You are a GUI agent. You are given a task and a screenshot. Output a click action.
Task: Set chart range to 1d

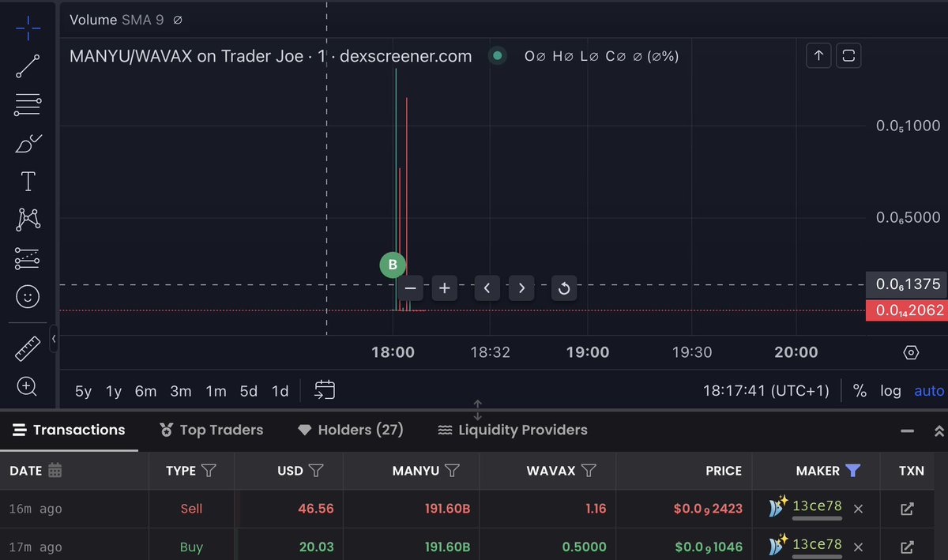point(280,391)
